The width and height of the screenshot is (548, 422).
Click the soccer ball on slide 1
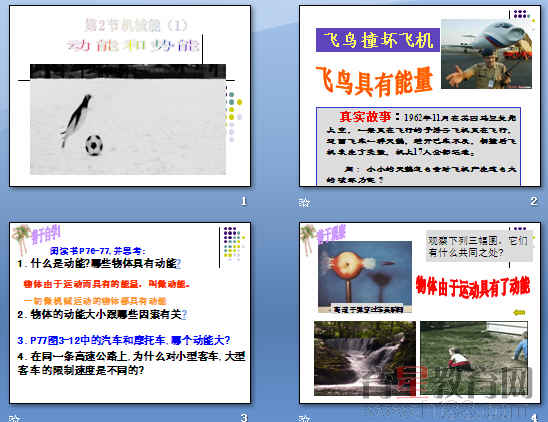(x=94, y=145)
